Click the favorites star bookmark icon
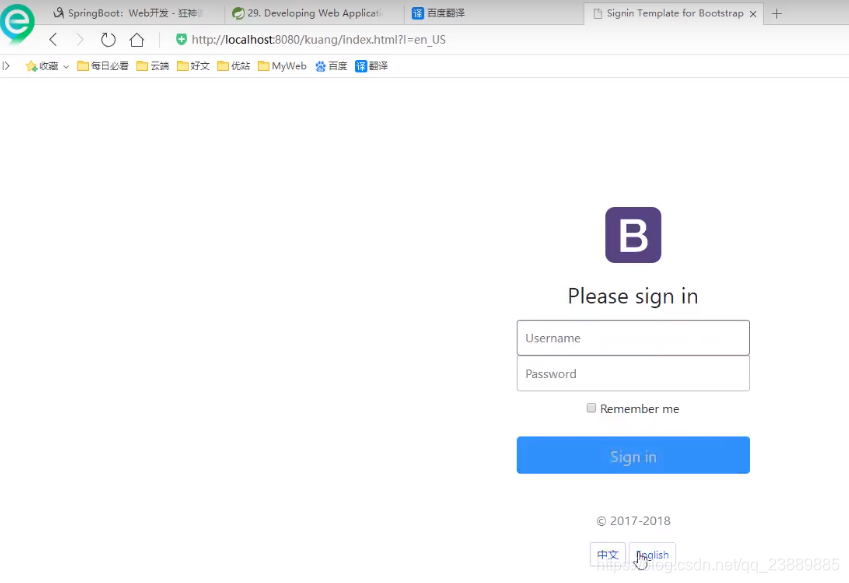This screenshot has height=583, width=849. pos(31,66)
